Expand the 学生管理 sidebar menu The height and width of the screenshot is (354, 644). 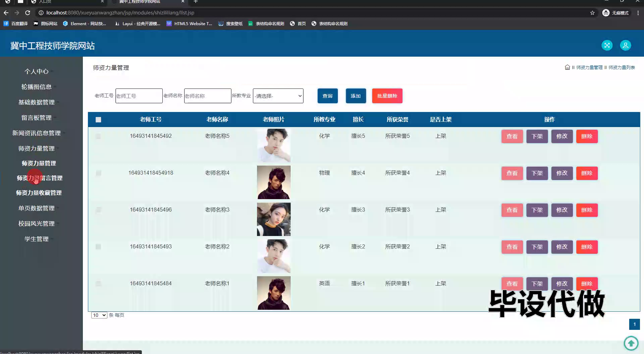[x=36, y=239]
